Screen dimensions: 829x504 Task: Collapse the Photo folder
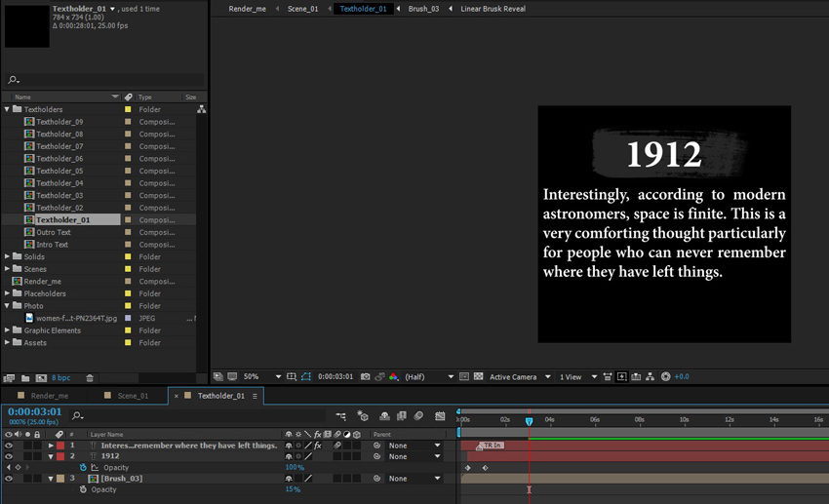[x=7, y=306]
